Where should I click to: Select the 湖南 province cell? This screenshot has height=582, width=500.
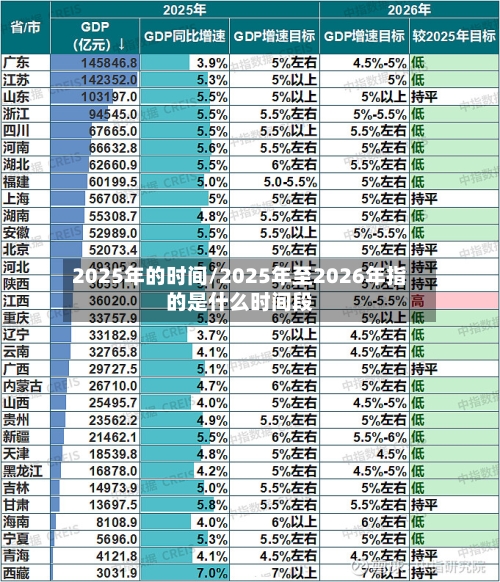25,216
